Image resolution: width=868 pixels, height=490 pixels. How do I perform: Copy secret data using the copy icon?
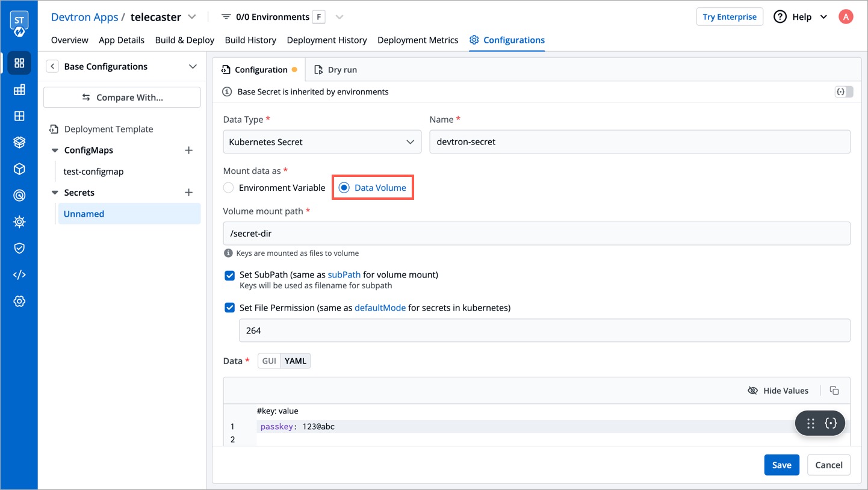point(834,391)
